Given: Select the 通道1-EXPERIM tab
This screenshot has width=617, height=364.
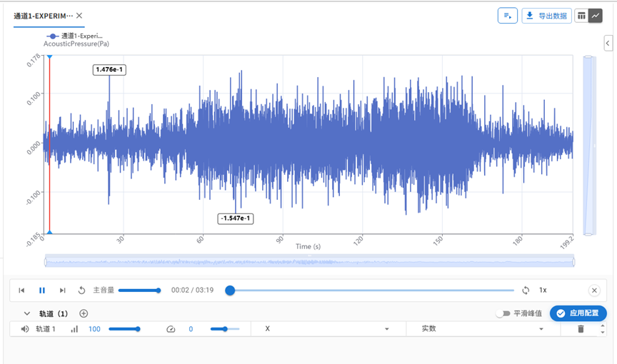Looking at the screenshot, I should 43,16.
